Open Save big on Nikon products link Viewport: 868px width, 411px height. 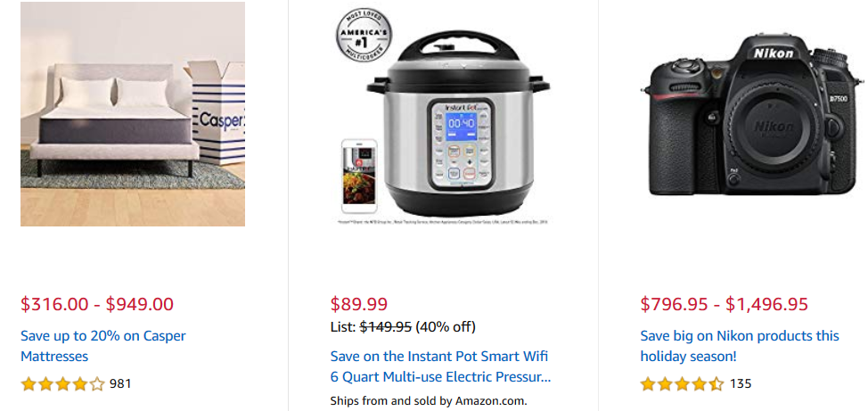(740, 346)
